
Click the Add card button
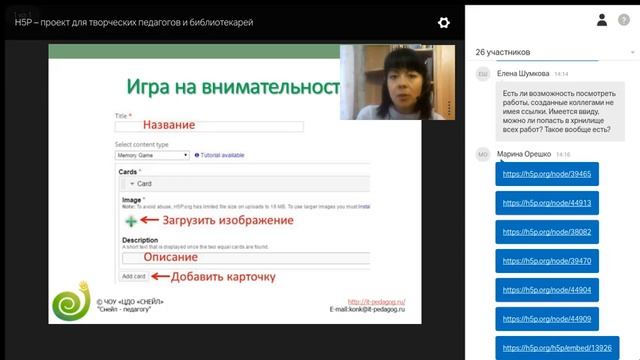click(x=134, y=276)
